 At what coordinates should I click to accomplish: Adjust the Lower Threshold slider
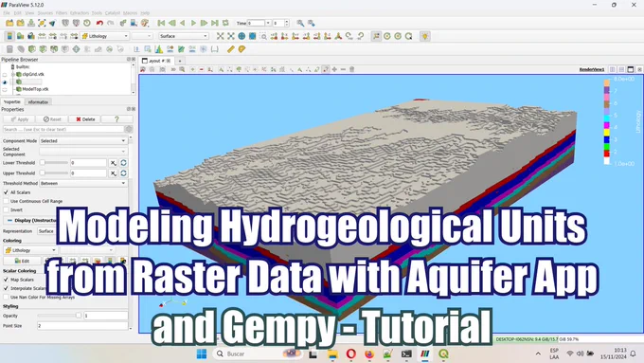54,163
